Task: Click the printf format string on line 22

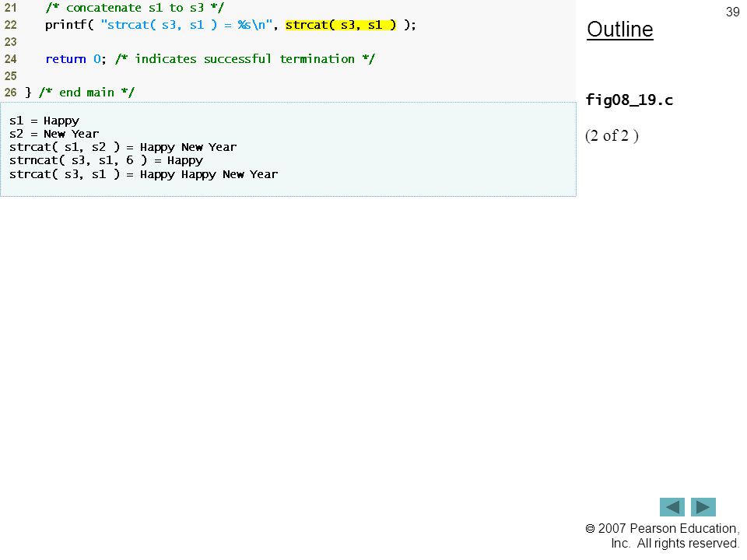Action: [x=186, y=25]
